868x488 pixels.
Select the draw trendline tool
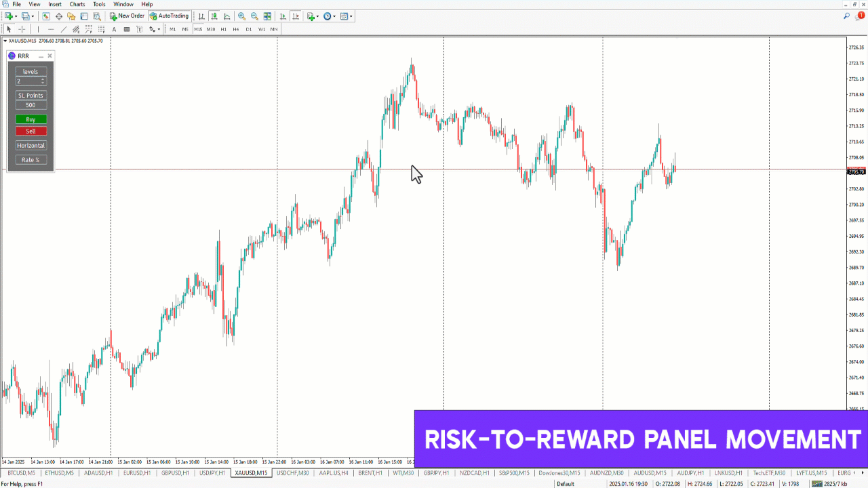coord(64,29)
